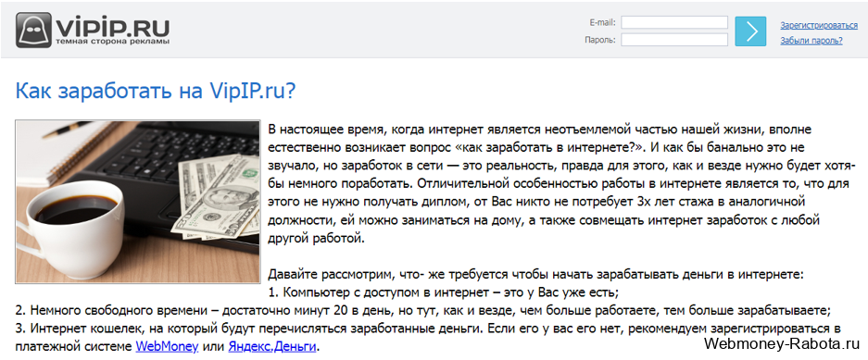This screenshot has width=868, height=360.
Task: Open the Забыли пароль? link
Action: point(811,41)
